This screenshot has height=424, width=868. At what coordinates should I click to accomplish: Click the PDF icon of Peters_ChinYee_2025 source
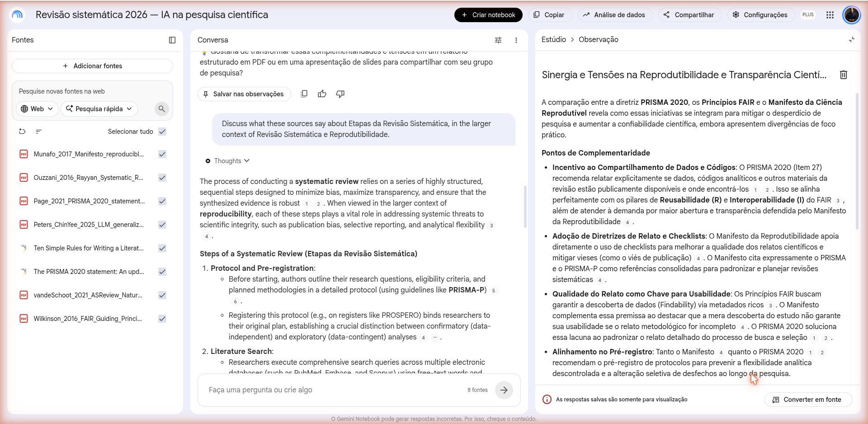click(x=24, y=225)
